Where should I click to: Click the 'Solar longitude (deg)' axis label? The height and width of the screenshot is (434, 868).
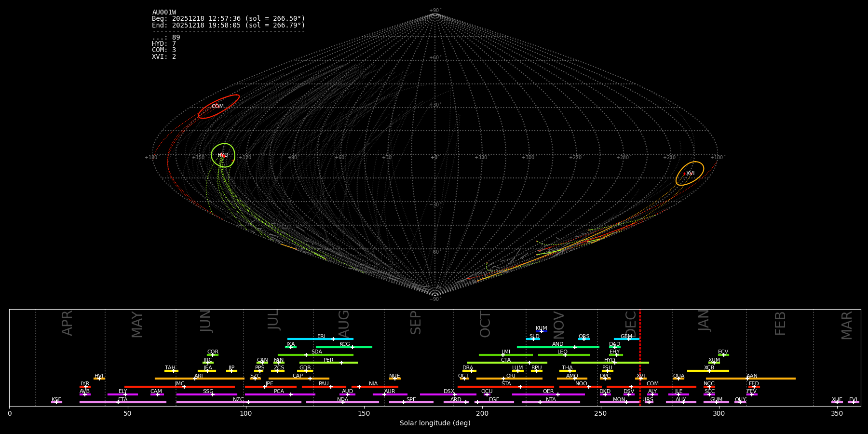point(435,423)
